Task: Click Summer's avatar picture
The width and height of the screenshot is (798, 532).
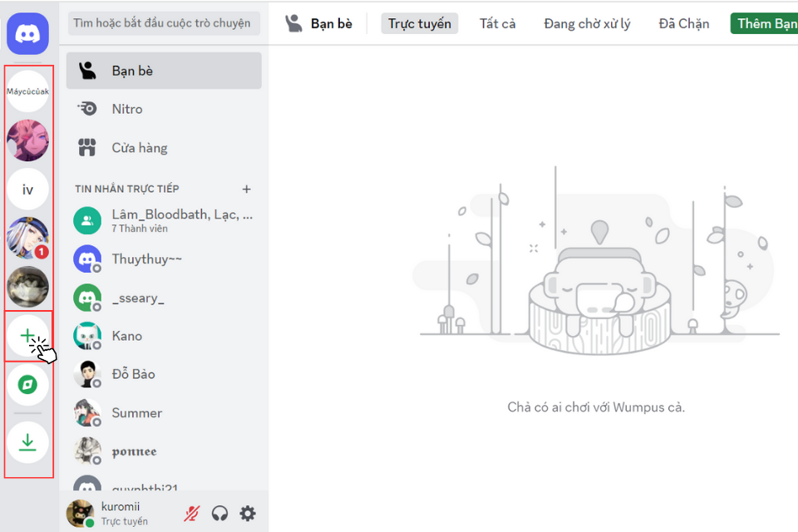Action: tap(87, 413)
